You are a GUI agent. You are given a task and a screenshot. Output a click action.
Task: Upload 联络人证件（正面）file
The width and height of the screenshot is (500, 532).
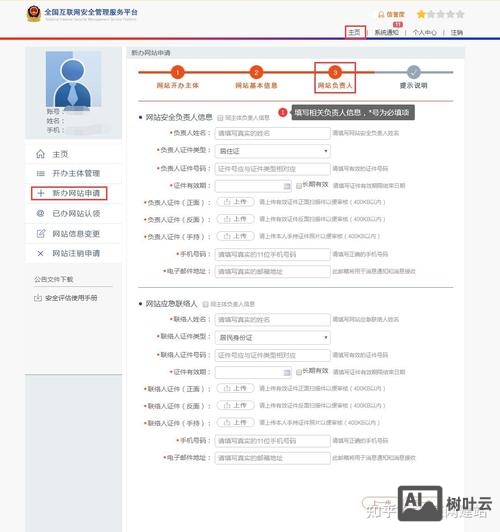[235, 388]
